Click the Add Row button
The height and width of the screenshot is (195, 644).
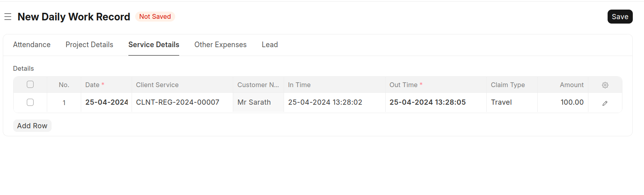(x=32, y=126)
